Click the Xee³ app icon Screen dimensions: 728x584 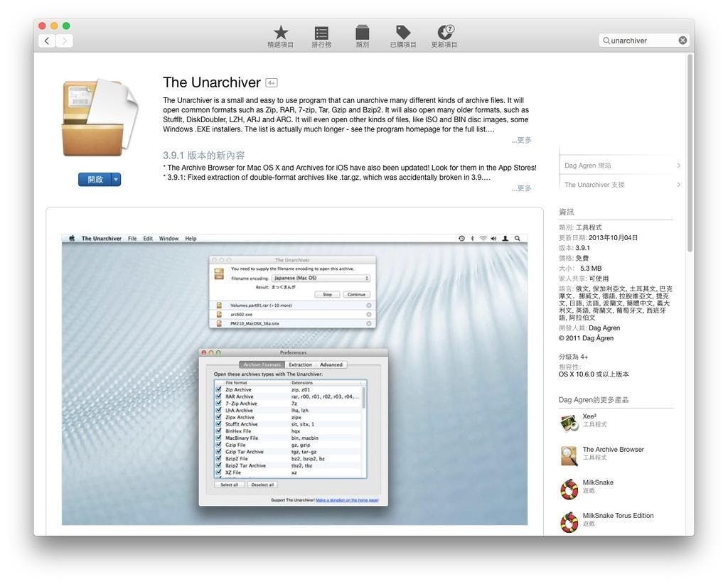point(569,423)
